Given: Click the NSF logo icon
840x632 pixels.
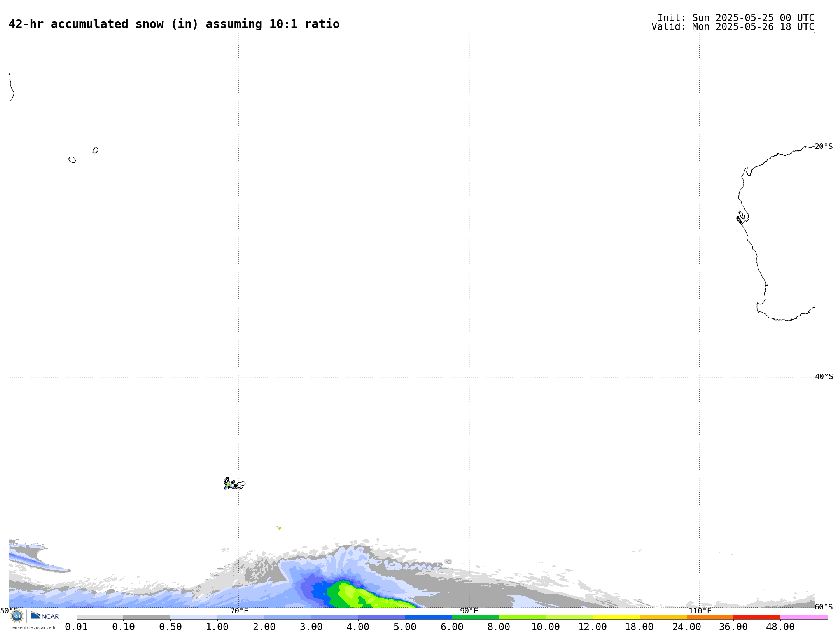Looking at the screenshot, I should point(17,616).
